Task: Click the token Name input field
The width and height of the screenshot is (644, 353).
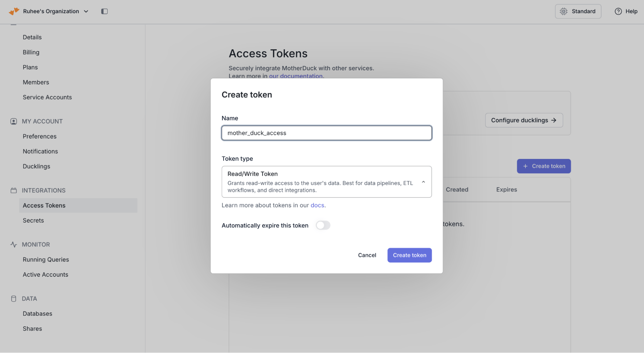Action: [x=326, y=133]
